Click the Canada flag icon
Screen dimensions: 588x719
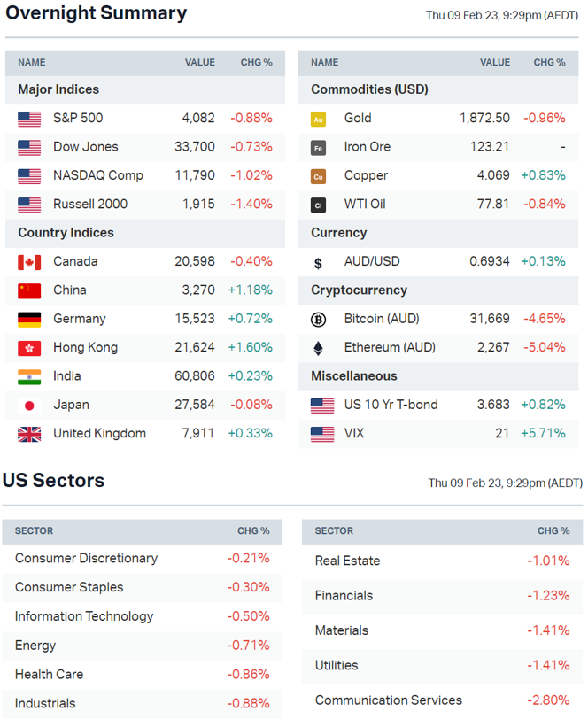tap(29, 262)
